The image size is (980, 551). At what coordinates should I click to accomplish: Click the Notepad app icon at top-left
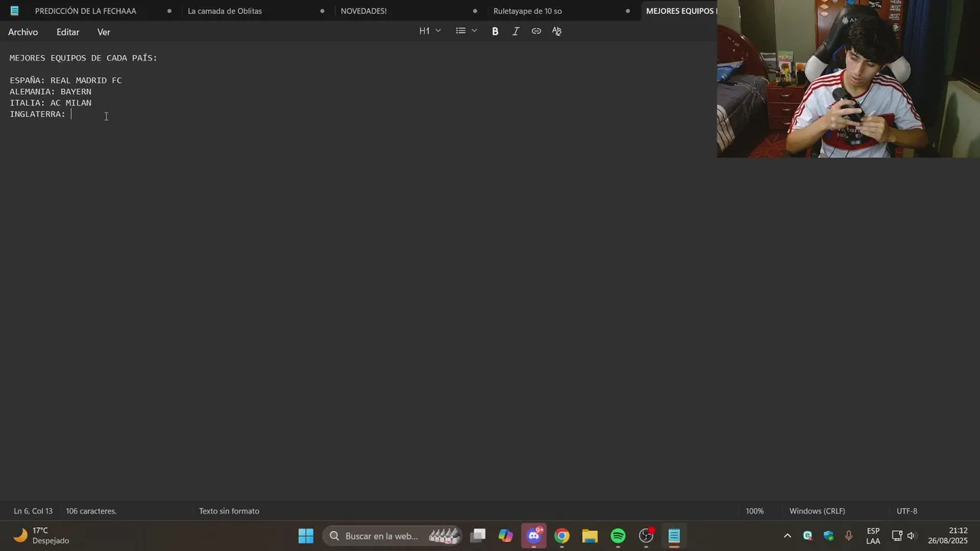coord(14,11)
